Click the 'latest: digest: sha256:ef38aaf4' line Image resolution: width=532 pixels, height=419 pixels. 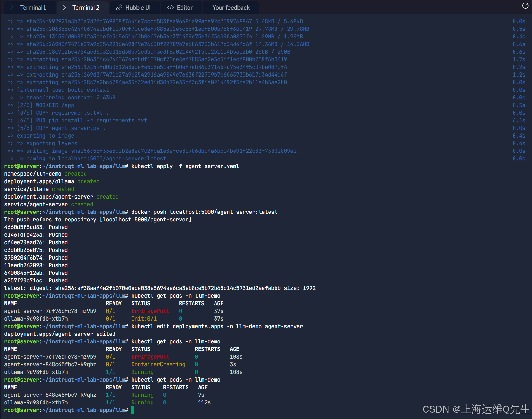click(x=160, y=288)
